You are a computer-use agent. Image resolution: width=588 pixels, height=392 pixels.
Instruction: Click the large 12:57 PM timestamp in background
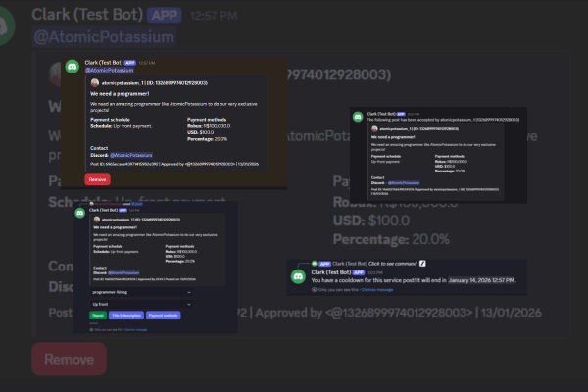tap(214, 16)
